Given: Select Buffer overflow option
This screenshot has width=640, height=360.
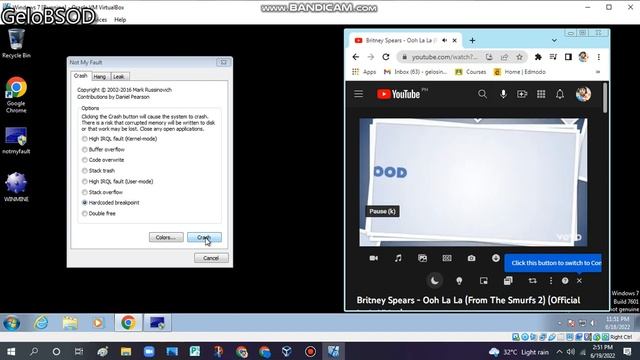Looking at the screenshot, I should point(103,149).
